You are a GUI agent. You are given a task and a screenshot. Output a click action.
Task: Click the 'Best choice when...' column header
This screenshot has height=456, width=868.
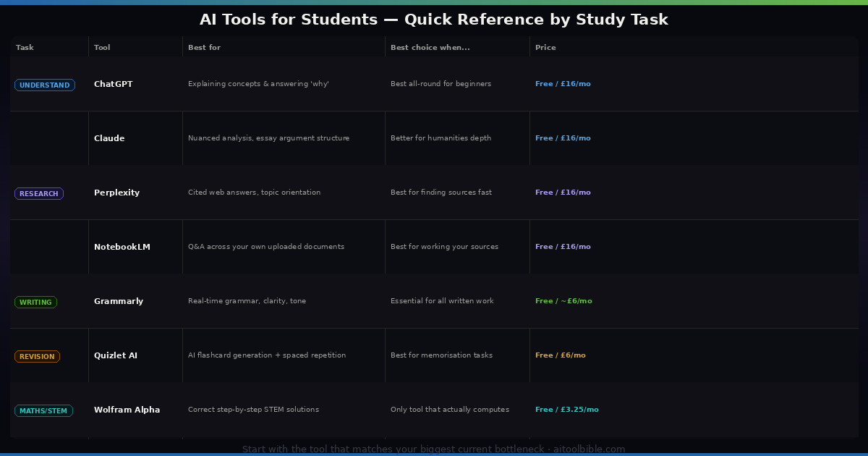coord(430,48)
